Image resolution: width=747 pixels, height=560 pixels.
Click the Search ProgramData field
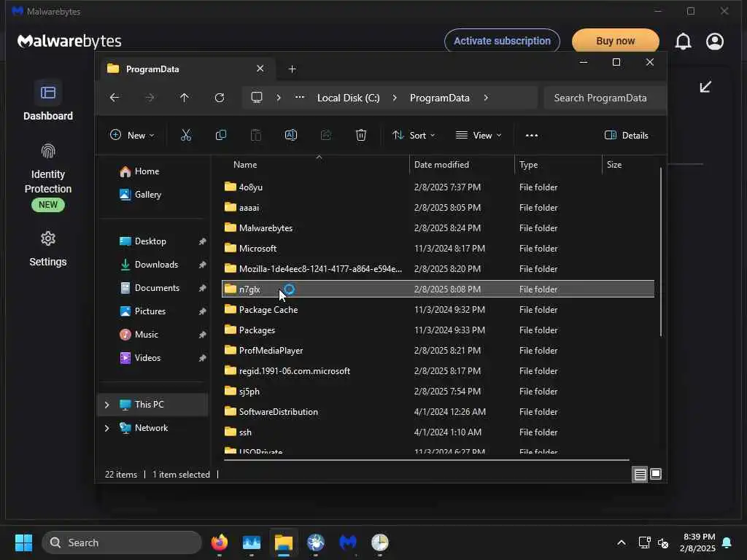[603, 98]
